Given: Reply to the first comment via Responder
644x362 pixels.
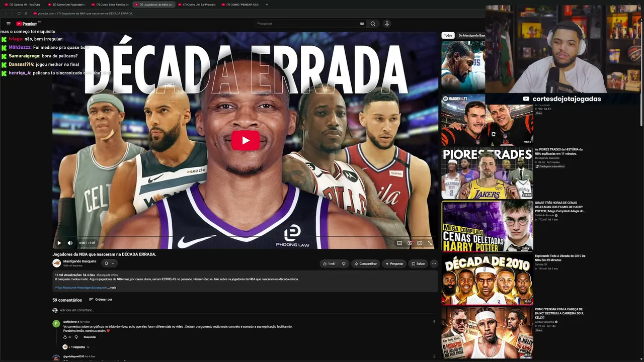Looking at the screenshot, I should pos(90,337).
